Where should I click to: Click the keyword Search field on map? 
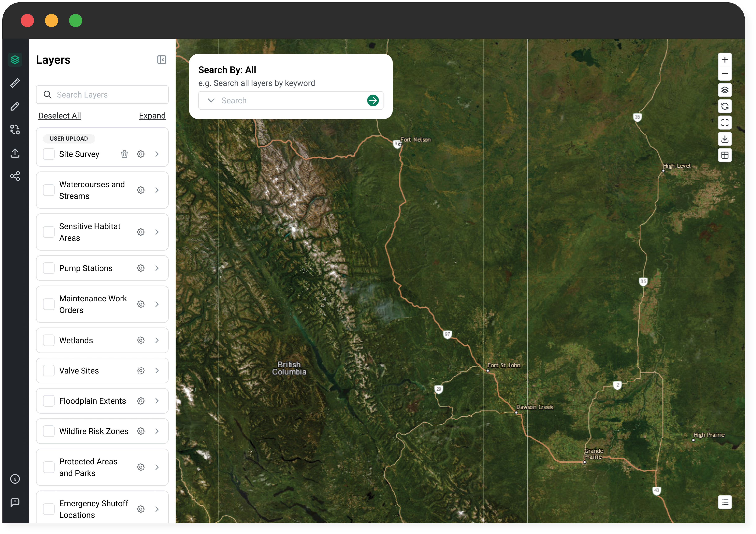(x=291, y=100)
